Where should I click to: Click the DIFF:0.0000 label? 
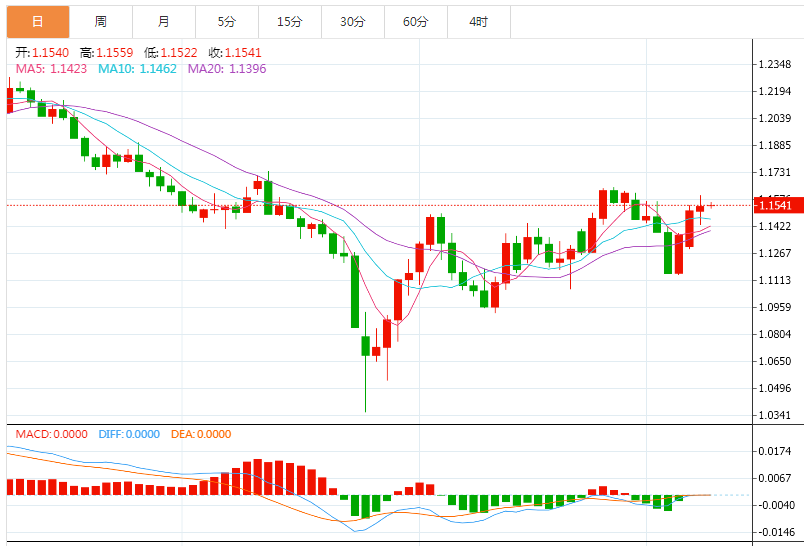(129, 434)
